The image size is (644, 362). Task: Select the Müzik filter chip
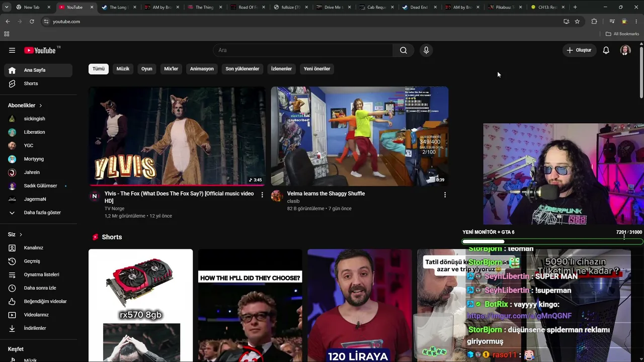click(x=123, y=69)
